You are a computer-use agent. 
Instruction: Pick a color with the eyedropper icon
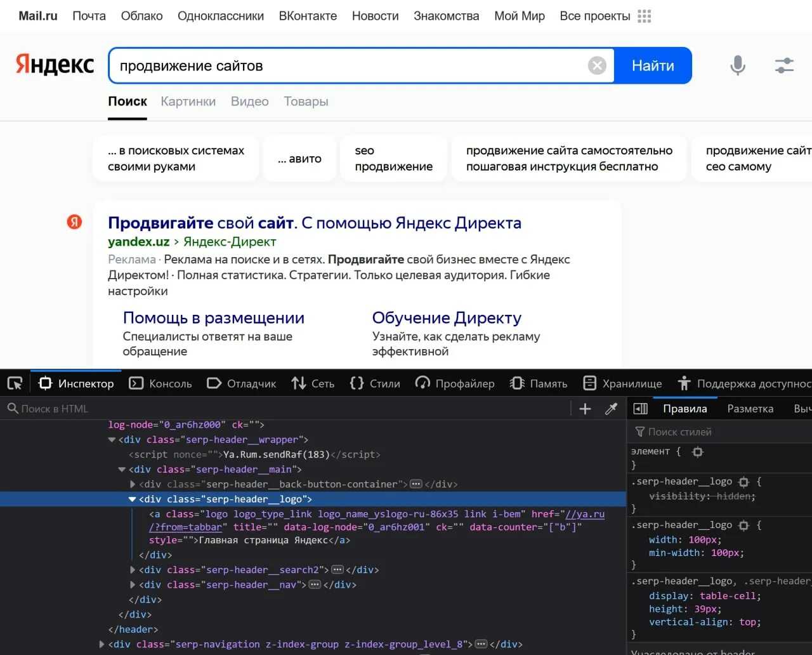[611, 409]
